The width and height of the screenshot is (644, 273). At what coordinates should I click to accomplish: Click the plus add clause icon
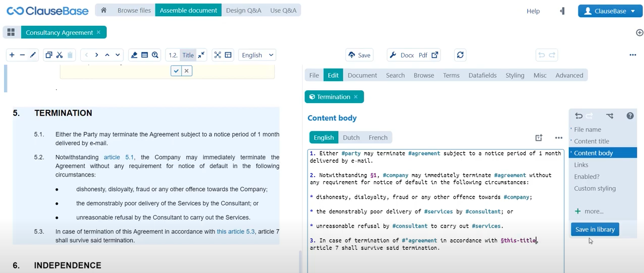(12, 55)
